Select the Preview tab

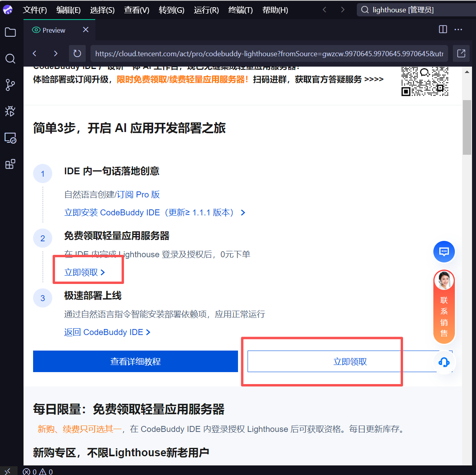(53, 30)
